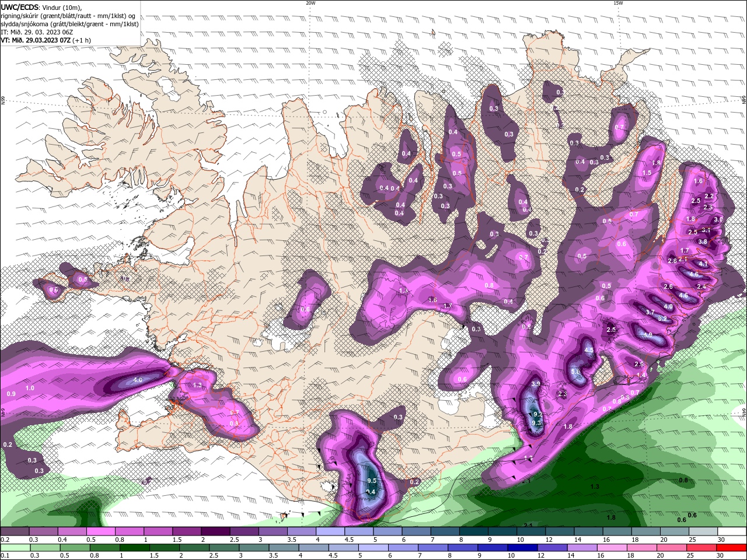The width and height of the screenshot is (747, 560).
Task: Pick the light pink 16 swatch in rain legend
Action: coord(612,548)
